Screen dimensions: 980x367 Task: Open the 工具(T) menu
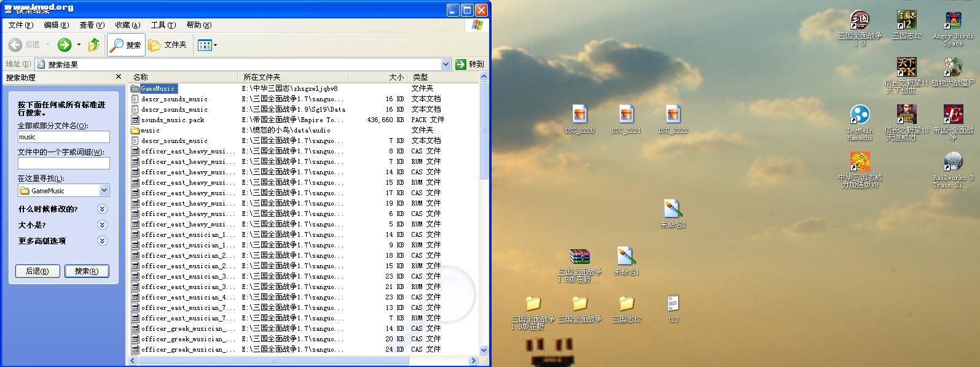tap(163, 25)
